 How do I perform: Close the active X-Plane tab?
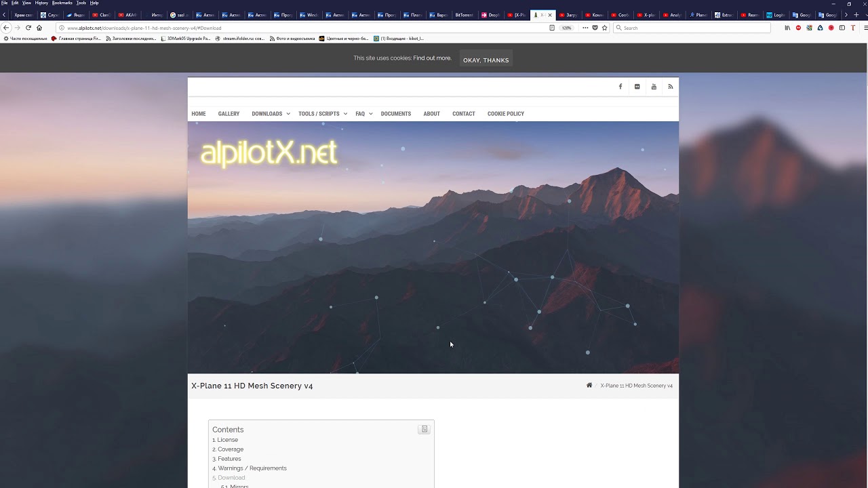[x=550, y=15]
